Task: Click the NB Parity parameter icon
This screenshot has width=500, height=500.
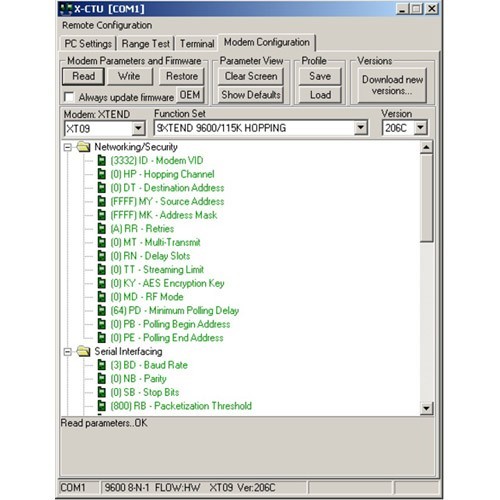Action: (x=102, y=379)
